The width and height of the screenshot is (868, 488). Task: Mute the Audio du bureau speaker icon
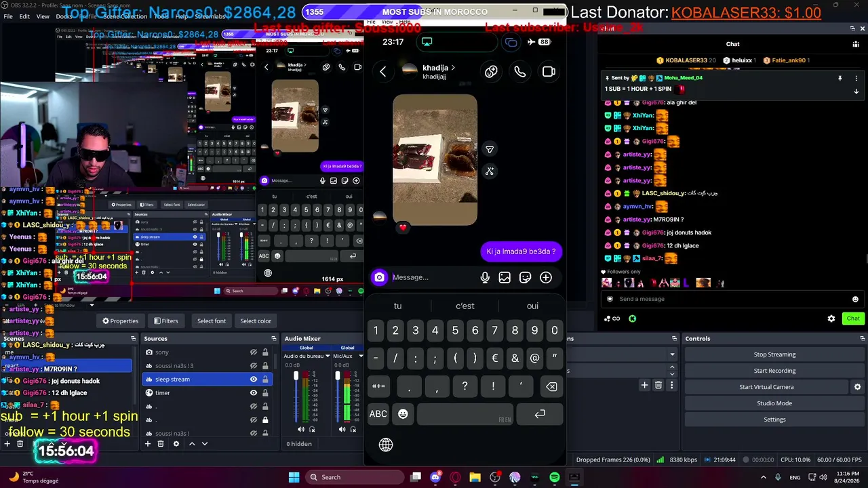301,429
